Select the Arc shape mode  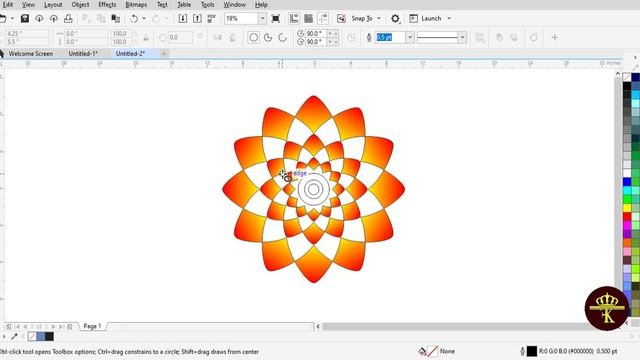coord(282,38)
